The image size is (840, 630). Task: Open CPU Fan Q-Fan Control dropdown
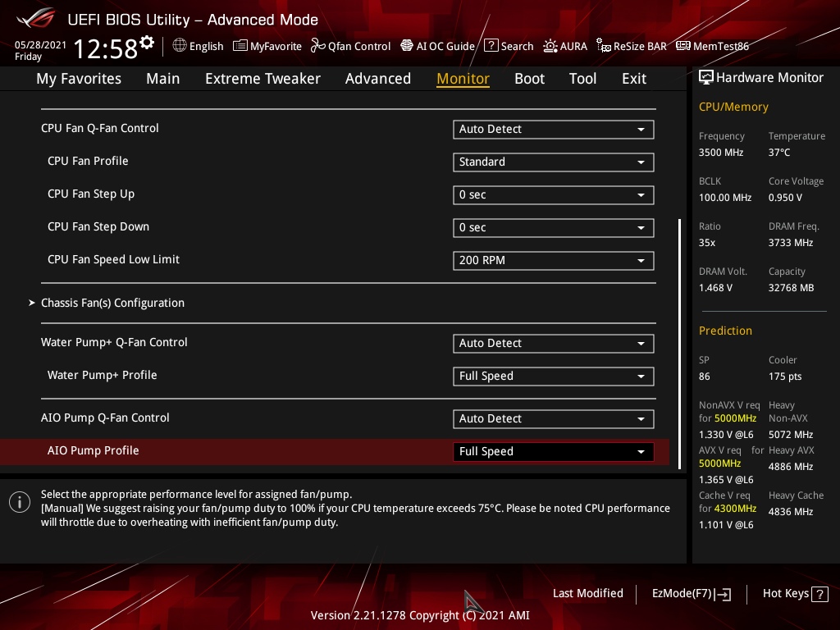(554, 129)
